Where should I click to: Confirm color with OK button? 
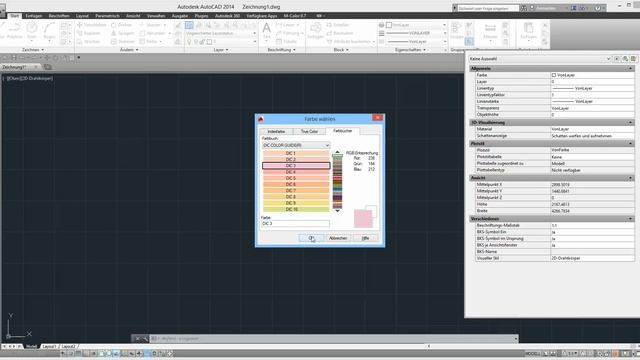click(x=311, y=238)
